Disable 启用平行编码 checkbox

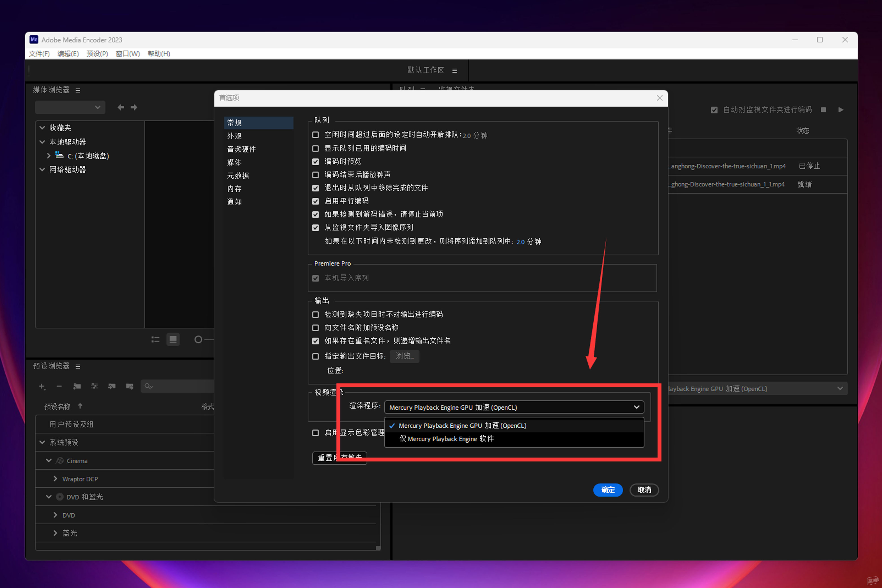click(316, 201)
